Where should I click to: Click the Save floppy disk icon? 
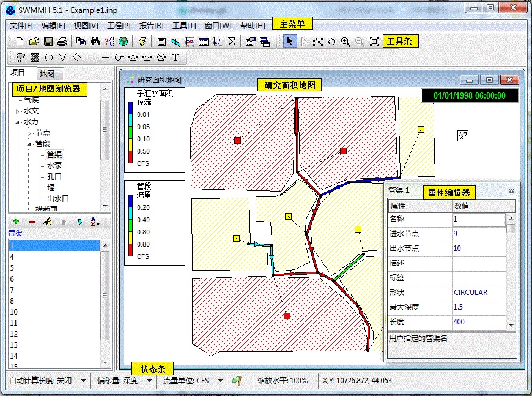(x=48, y=42)
